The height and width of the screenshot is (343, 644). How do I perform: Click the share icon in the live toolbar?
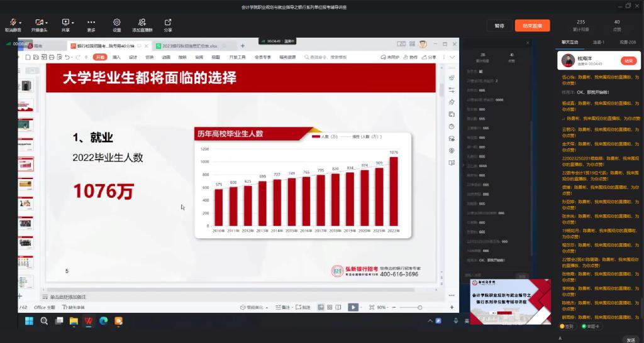click(168, 22)
